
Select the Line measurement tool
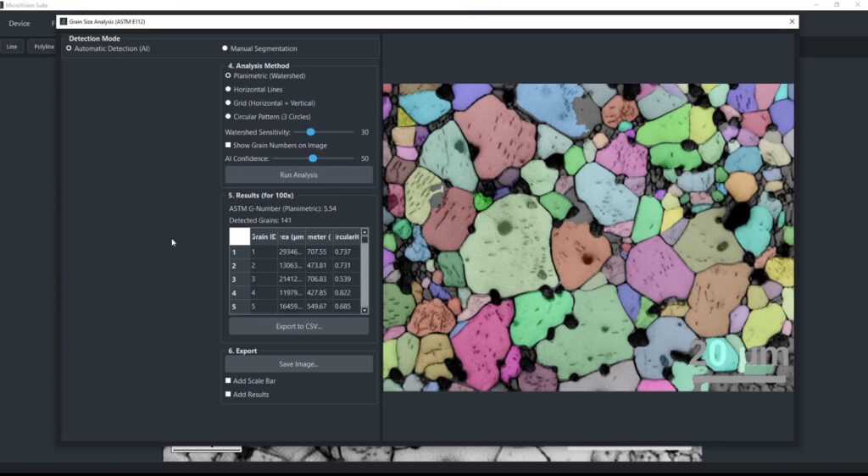(12, 47)
